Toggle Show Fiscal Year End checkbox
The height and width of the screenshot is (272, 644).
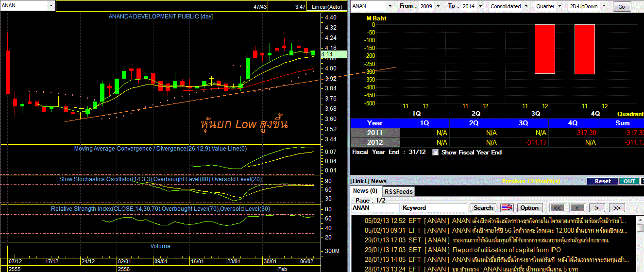pyautogui.click(x=435, y=152)
